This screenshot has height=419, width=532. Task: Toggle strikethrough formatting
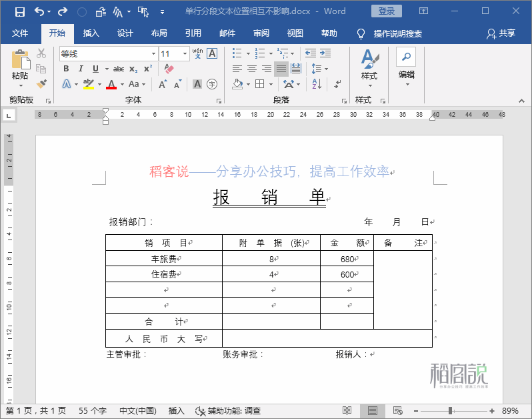(119, 69)
